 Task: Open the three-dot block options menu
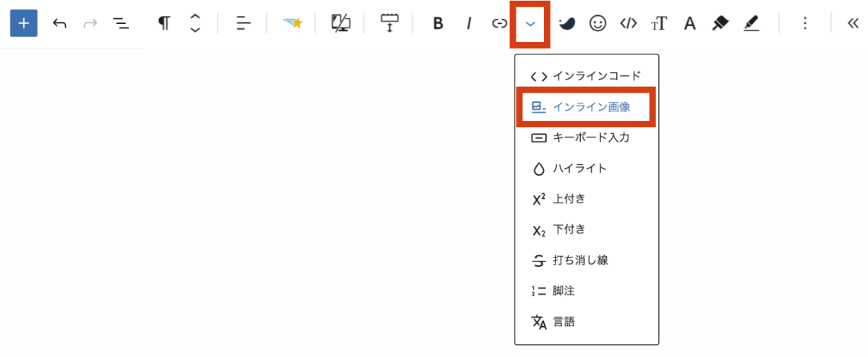(x=805, y=24)
